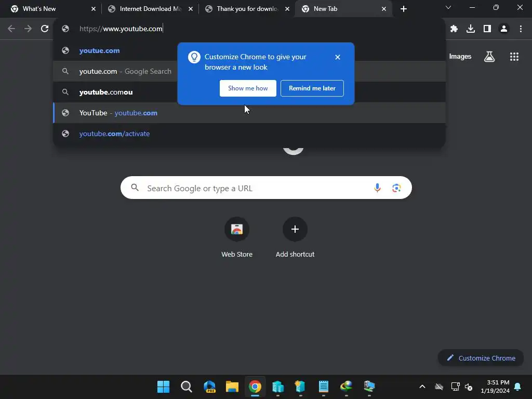The height and width of the screenshot is (399, 532).
Task: Open the blue building taskbar app
Action: pyautogui.click(x=277, y=386)
